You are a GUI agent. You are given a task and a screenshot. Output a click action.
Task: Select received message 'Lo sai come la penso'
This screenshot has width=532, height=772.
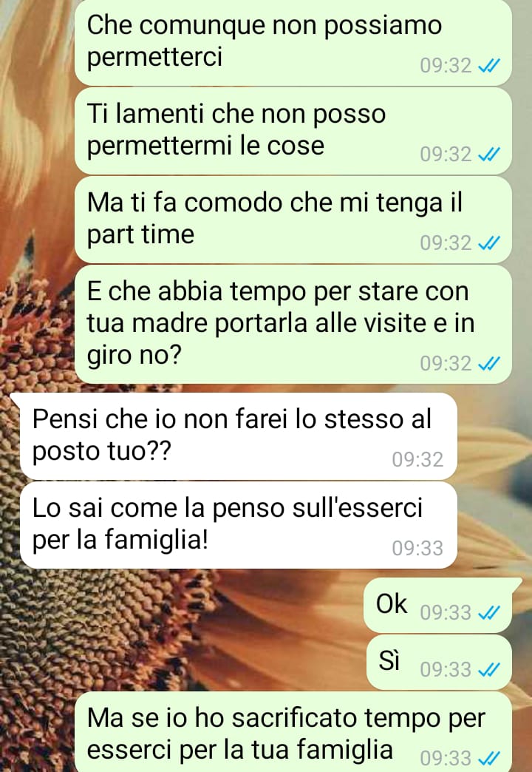point(238,525)
